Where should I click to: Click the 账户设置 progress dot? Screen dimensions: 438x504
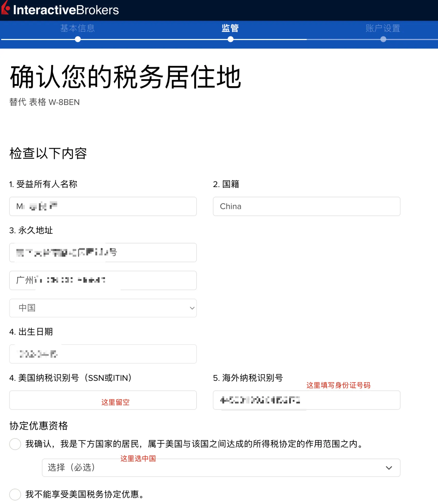click(383, 39)
